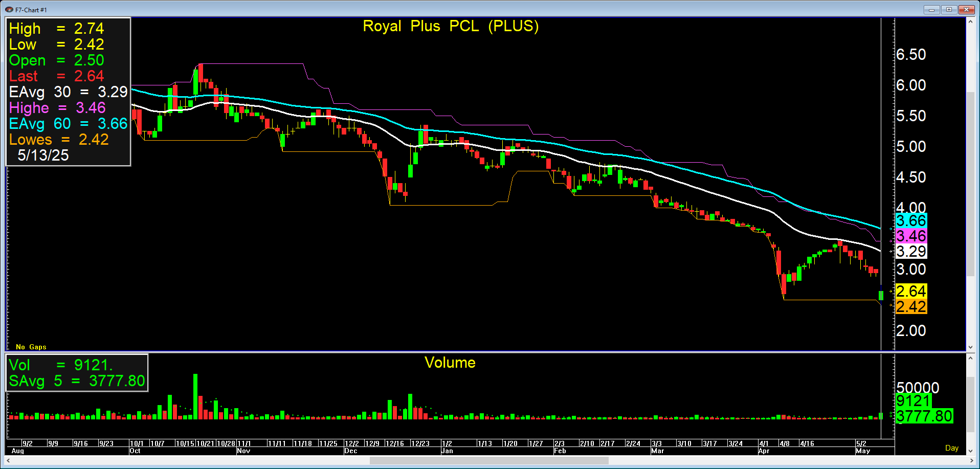Select the Highe = 3.46 readout
The width and height of the screenshot is (980, 469).
pyautogui.click(x=57, y=107)
